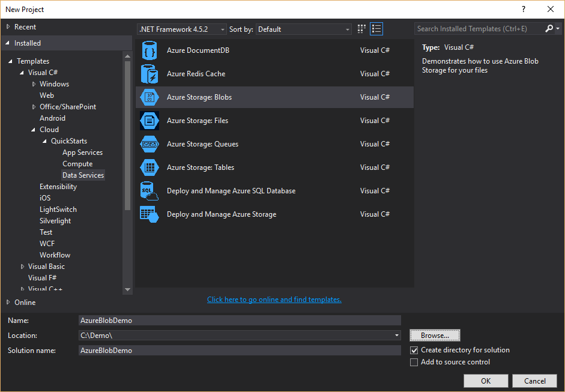Select the Azure DocumentDB template icon

[149, 50]
